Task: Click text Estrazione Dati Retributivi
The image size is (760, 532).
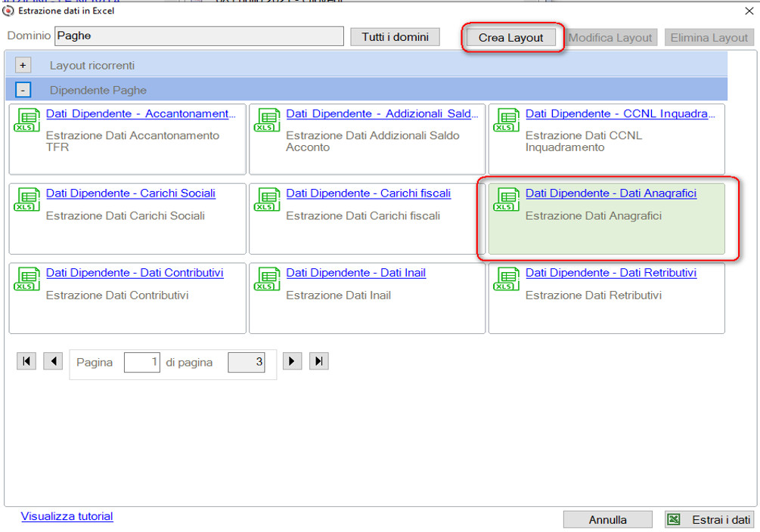Action: coord(594,295)
